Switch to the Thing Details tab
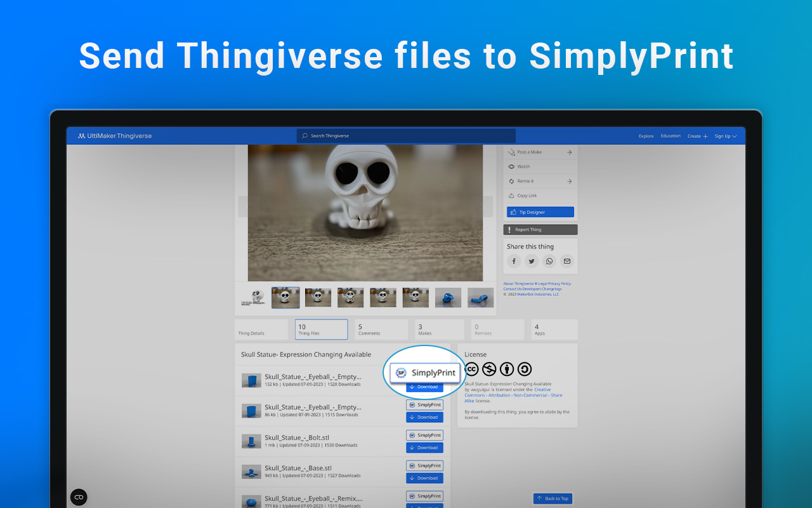 coord(261,329)
